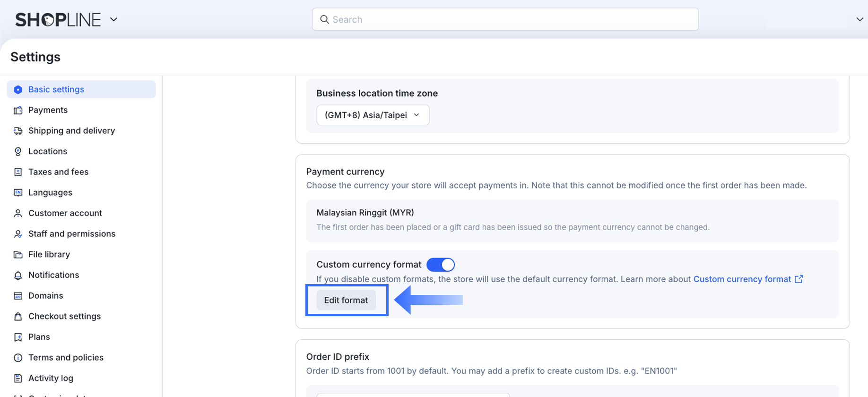Go to Staff and permissions
Screen dimensions: 868x397
click(x=71, y=234)
